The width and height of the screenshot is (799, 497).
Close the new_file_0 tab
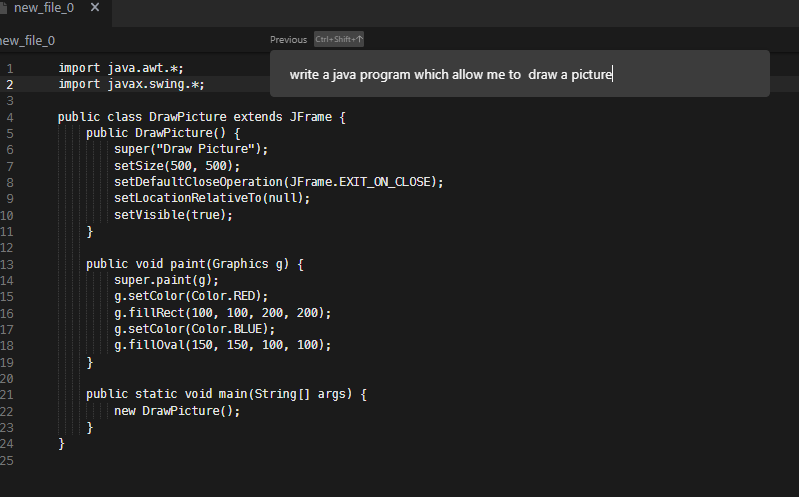coord(95,8)
